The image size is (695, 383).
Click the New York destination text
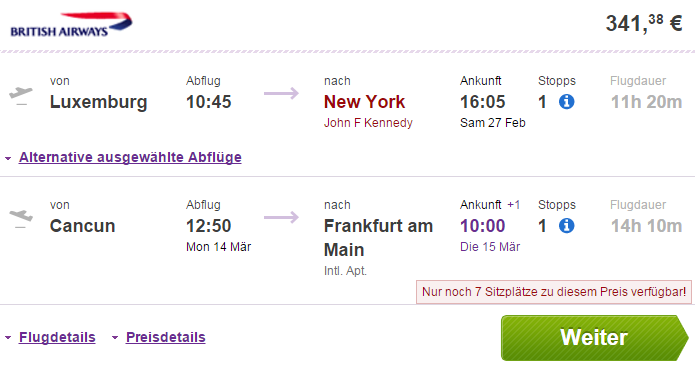point(364,102)
